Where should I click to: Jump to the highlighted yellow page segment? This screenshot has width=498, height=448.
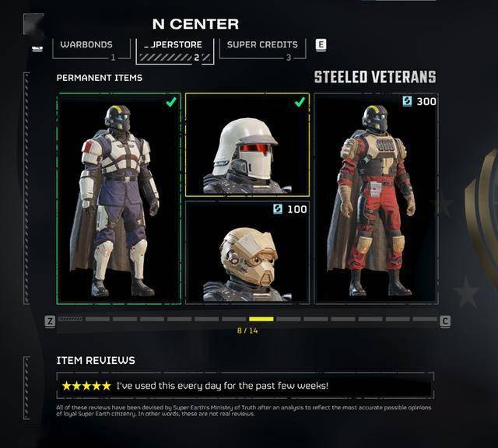(x=261, y=319)
